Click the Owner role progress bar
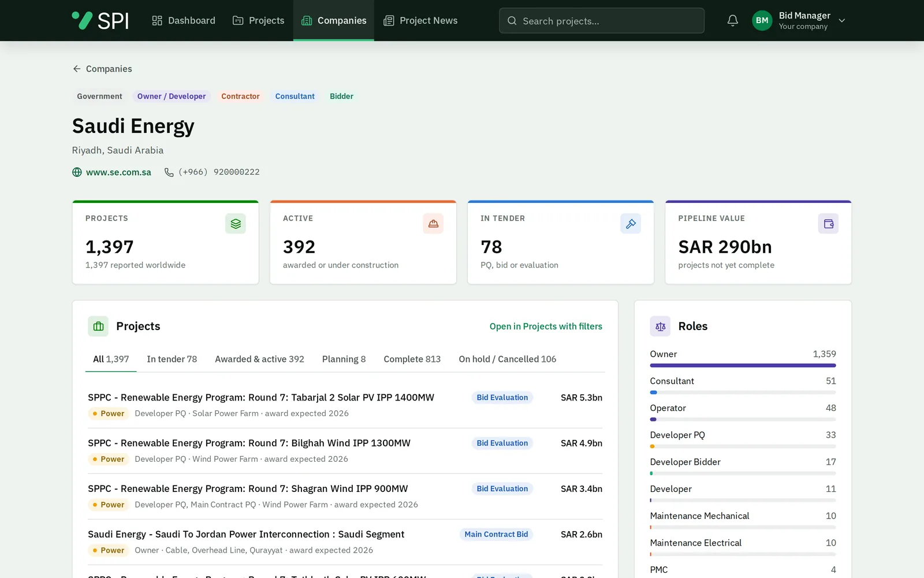The height and width of the screenshot is (578, 924). click(743, 365)
